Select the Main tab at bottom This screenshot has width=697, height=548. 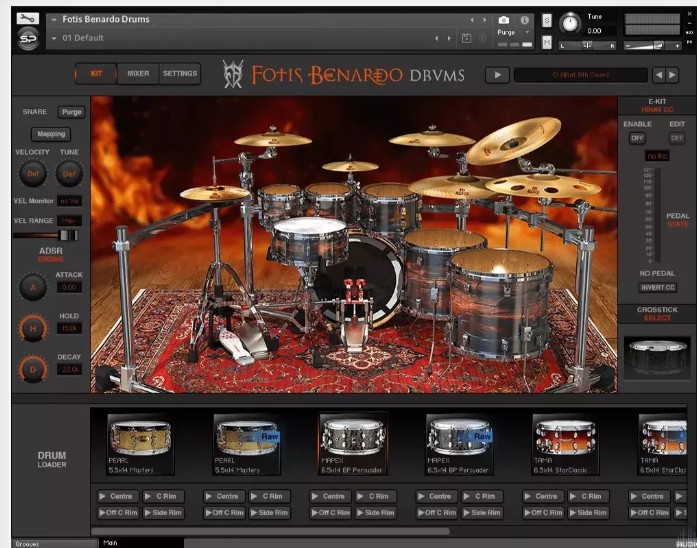(x=140, y=543)
